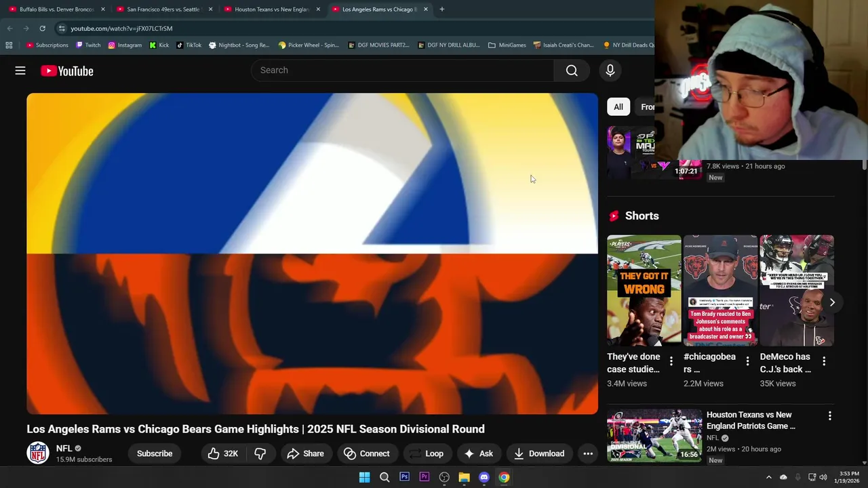Viewport: 868px width, 488px height.
Task: Subscribe to the NFL channel
Action: pyautogui.click(x=155, y=453)
